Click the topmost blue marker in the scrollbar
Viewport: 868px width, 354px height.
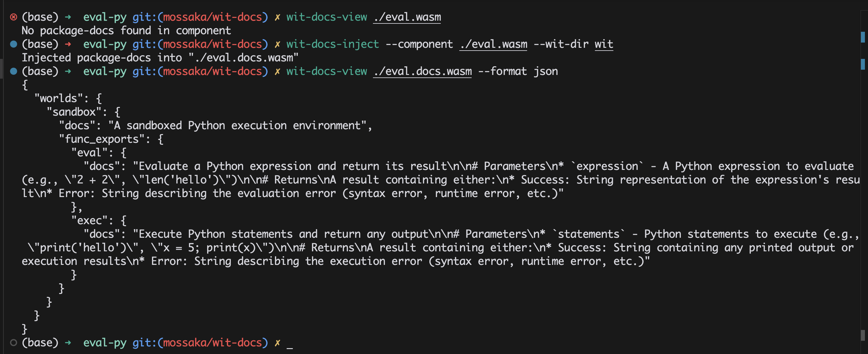[863, 37]
